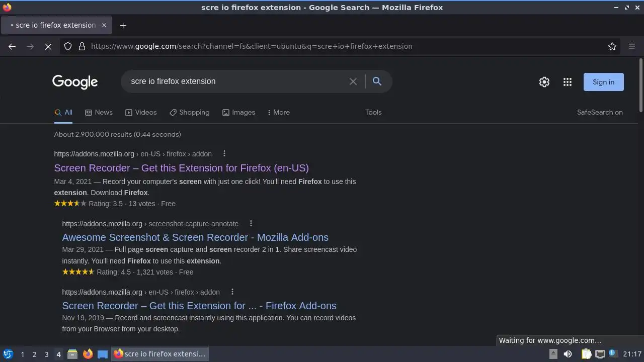Submit search with magnifier button

pyautogui.click(x=377, y=81)
